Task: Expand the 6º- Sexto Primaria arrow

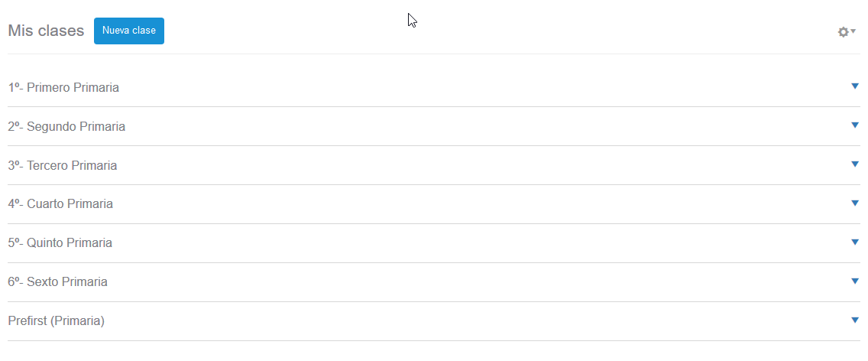Action: coord(855,281)
